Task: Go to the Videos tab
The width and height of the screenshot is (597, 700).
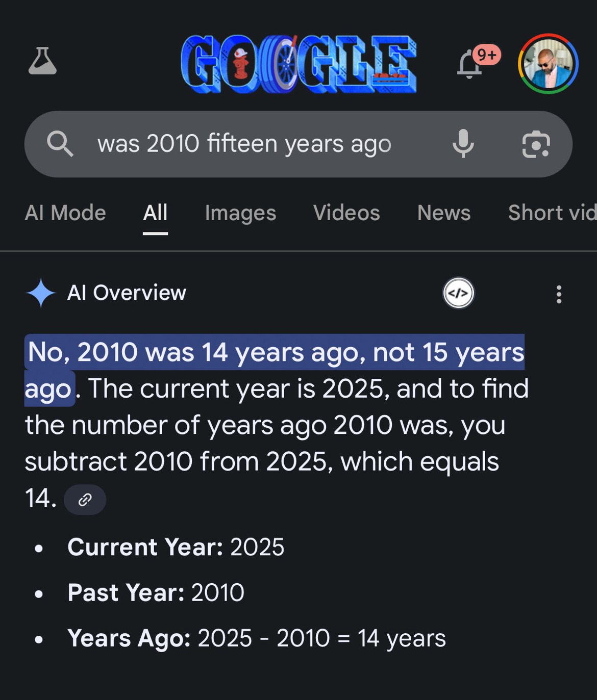Action: pos(346,213)
